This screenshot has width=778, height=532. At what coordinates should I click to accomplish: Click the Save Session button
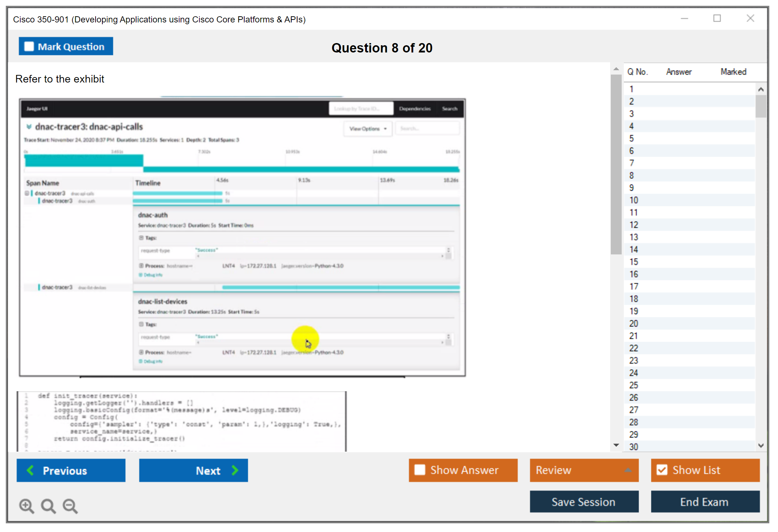(584, 502)
